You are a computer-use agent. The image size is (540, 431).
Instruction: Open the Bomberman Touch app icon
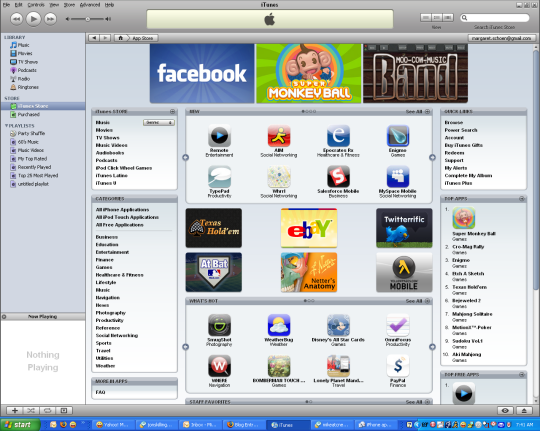279,366
